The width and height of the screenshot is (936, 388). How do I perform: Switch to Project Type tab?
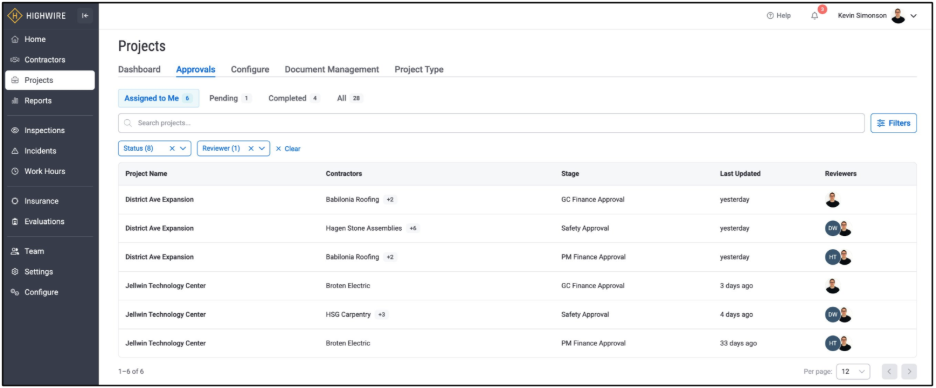(419, 69)
